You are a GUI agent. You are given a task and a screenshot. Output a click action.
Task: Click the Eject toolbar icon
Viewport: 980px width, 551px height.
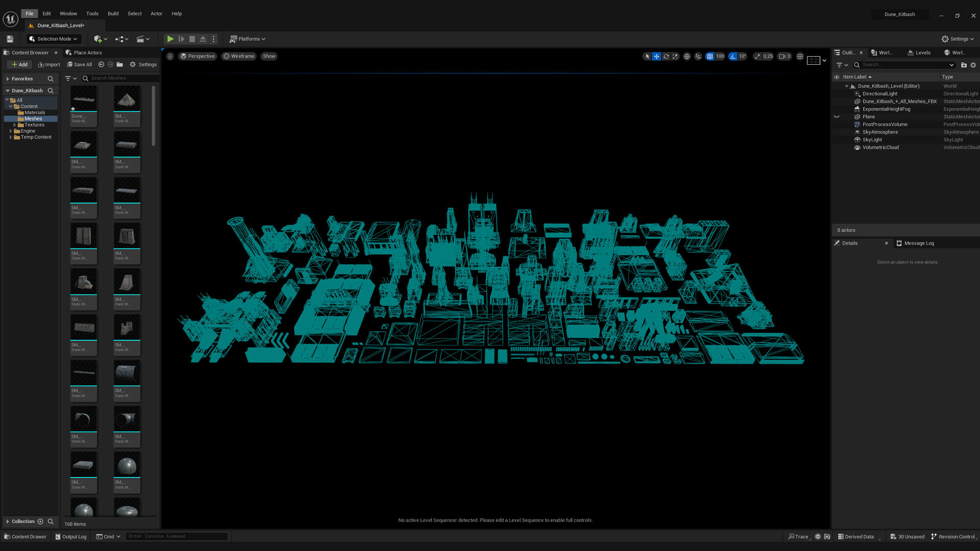[x=203, y=39]
